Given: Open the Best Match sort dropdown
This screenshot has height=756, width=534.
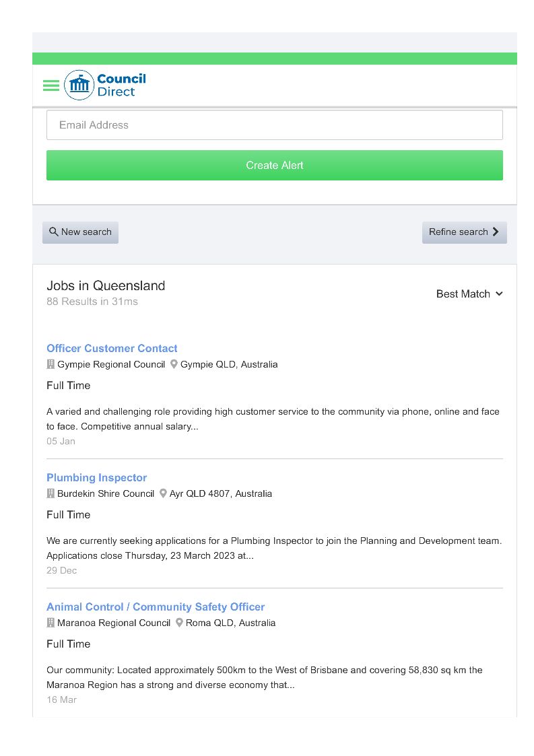Looking at the screenshot, I should click(469, 294).
